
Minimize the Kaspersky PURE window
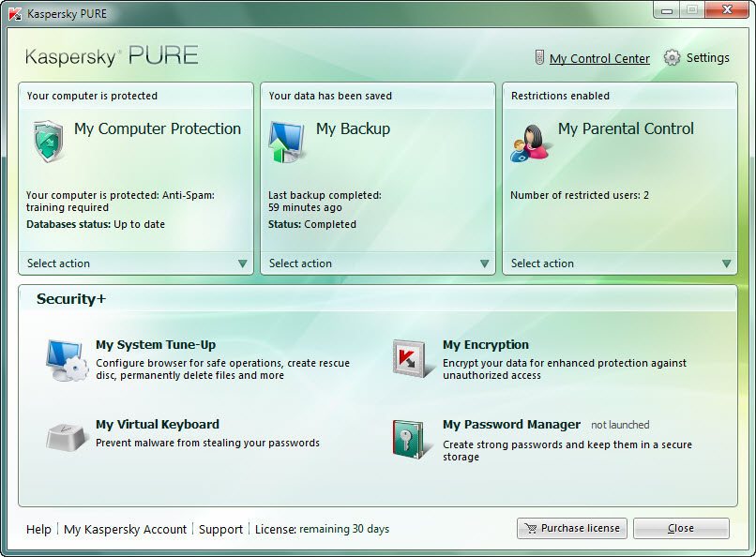pyautogui.click(x=667, y=10)
